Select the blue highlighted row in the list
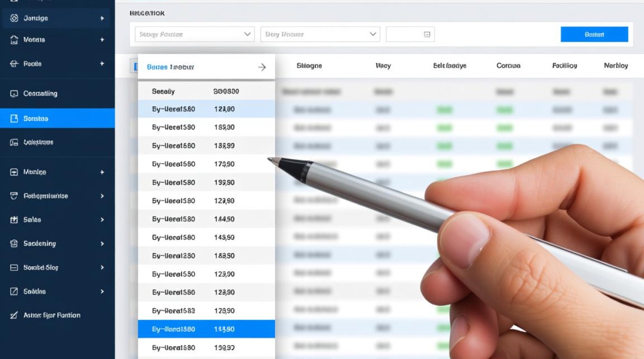644x359 pixels. coord(206,329)
